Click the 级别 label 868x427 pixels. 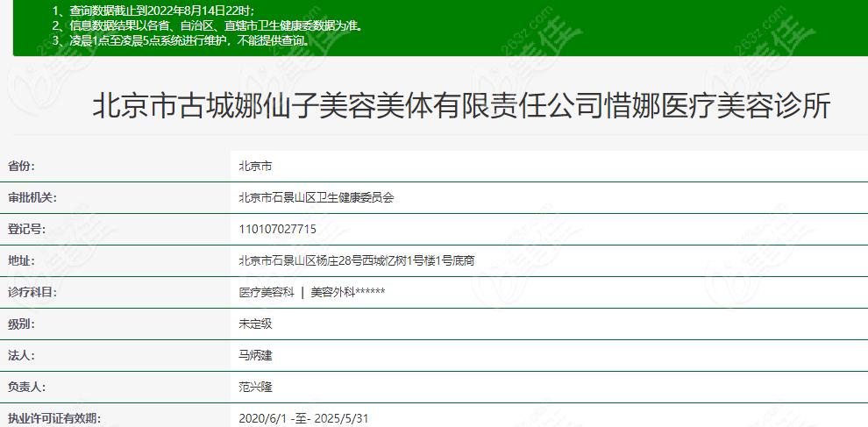click(21, 324)
